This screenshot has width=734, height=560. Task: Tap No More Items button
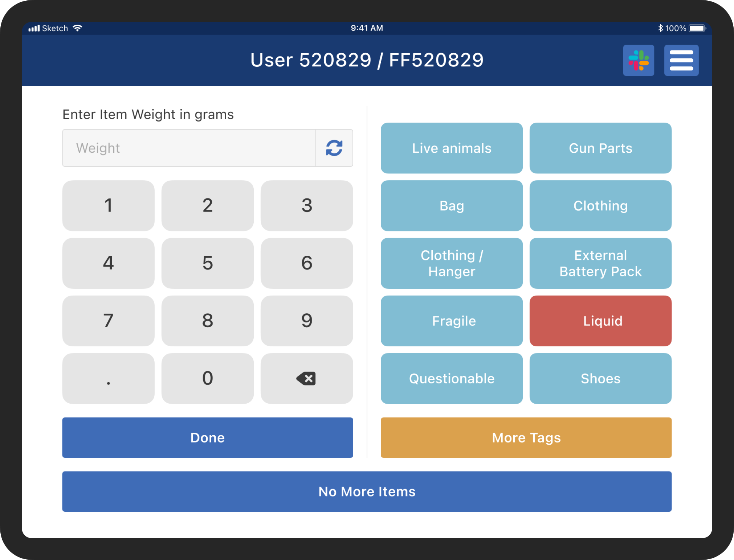pos(367,491)
